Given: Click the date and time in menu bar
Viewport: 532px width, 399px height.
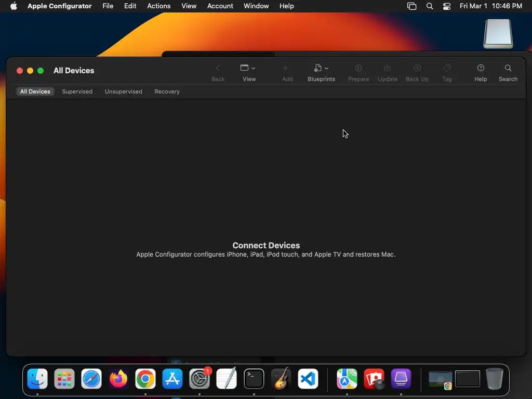Looking at the screenshot, I should click(490, 6).
